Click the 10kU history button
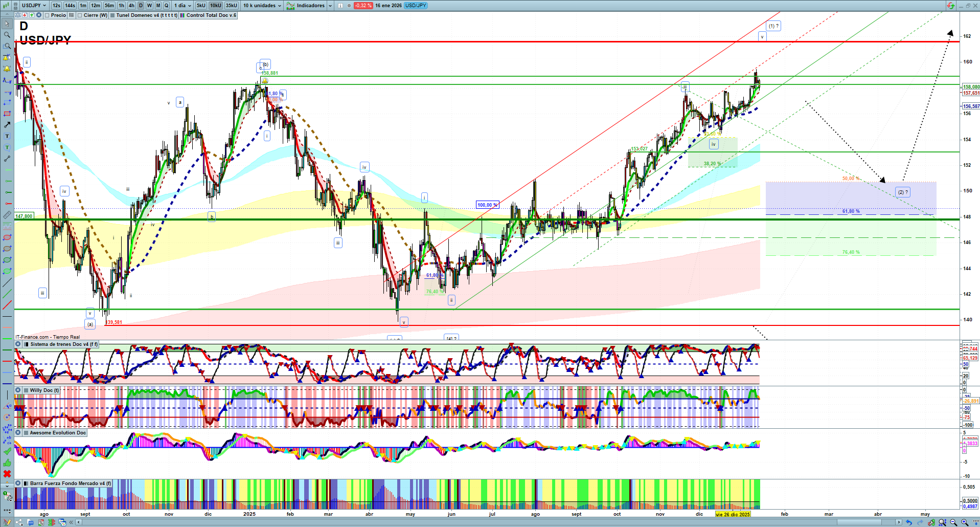The height and width of the screenshot is (527, 980). [x=216, y=6]
